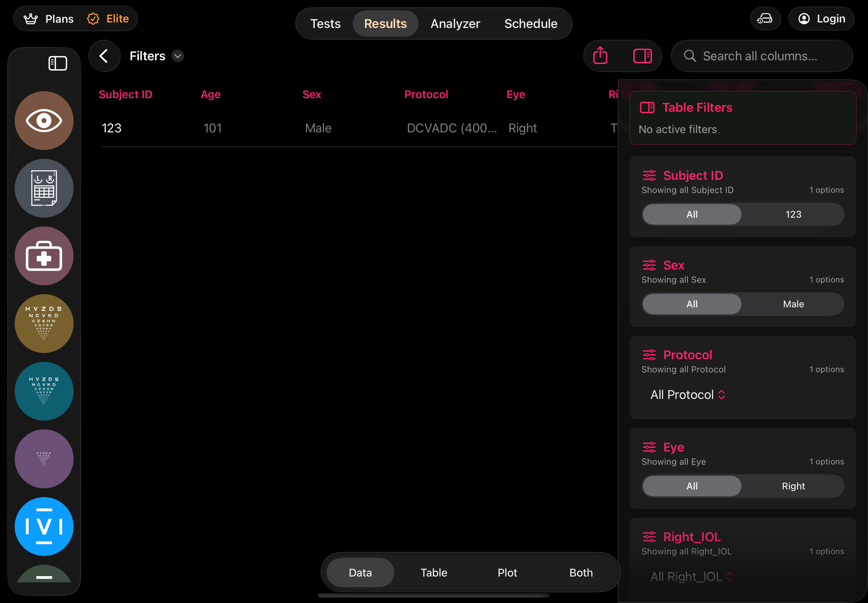Sort by the Age column header

[210, 94]
